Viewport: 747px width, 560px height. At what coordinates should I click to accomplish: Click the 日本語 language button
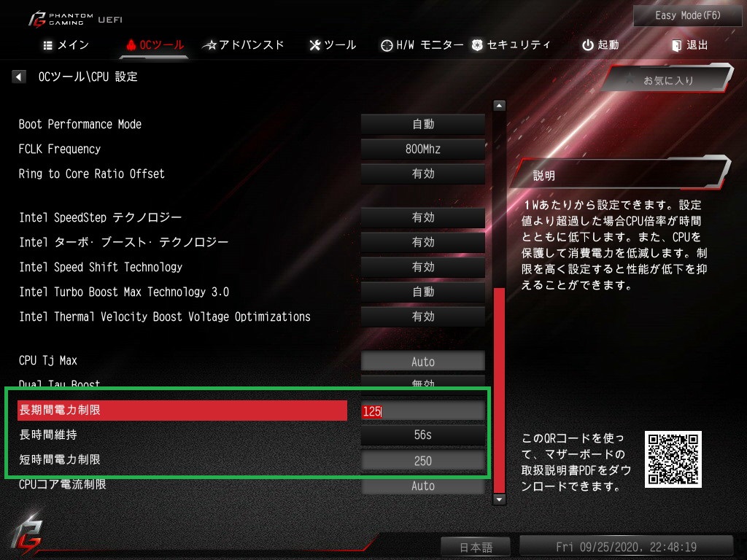(x=476, y=547)
